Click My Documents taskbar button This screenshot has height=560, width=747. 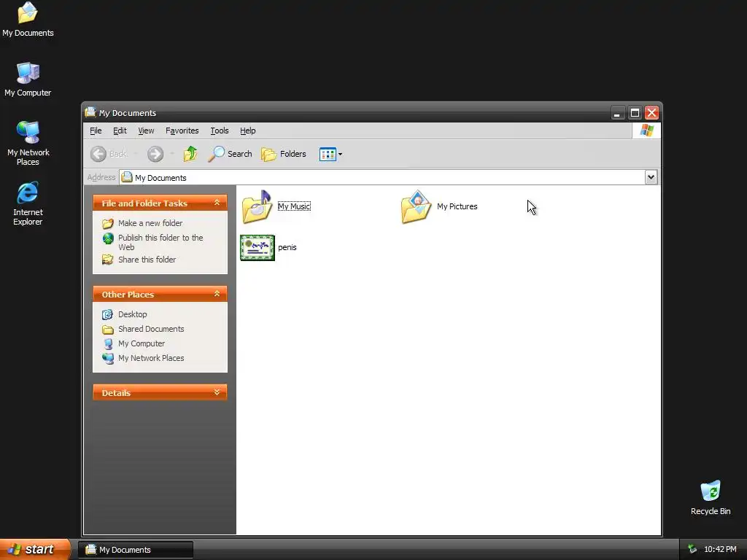click(136, 550)
